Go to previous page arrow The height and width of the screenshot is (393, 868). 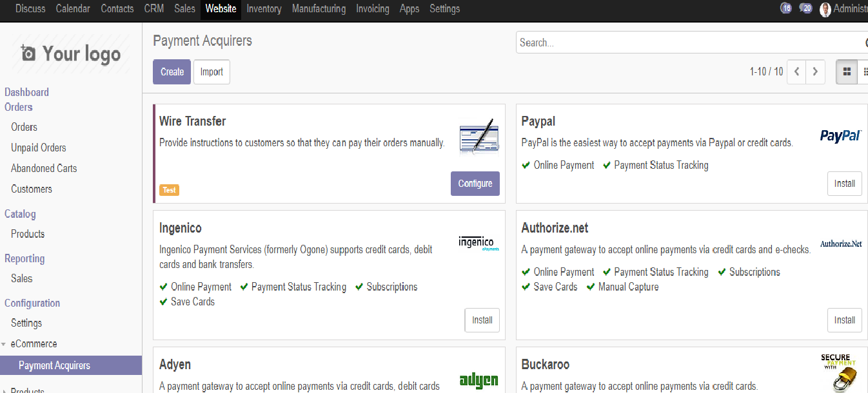797,72
